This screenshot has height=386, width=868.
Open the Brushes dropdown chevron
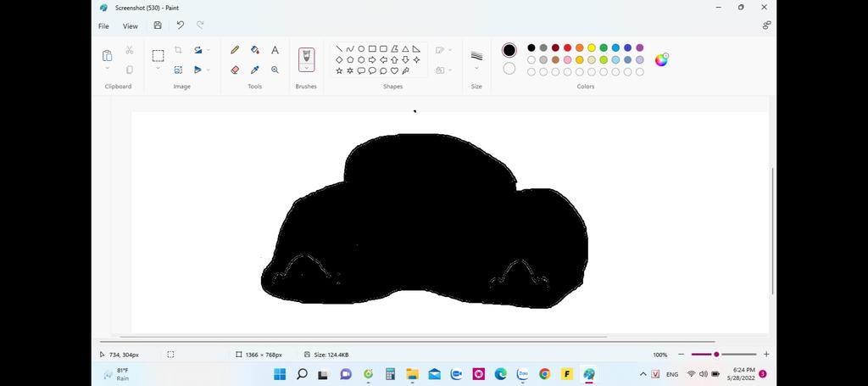point(306,69)
